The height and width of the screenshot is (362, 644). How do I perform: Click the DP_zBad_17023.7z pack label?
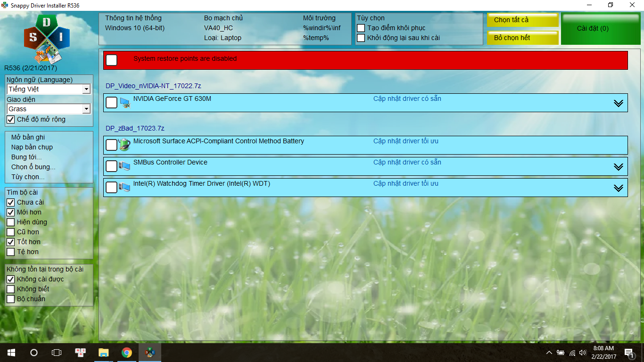(135, 128)
